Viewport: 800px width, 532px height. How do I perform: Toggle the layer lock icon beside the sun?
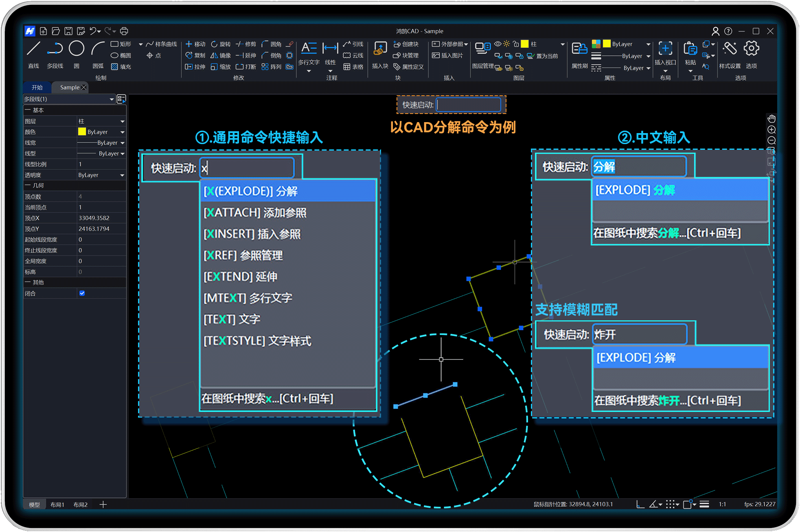coord(516,44)
